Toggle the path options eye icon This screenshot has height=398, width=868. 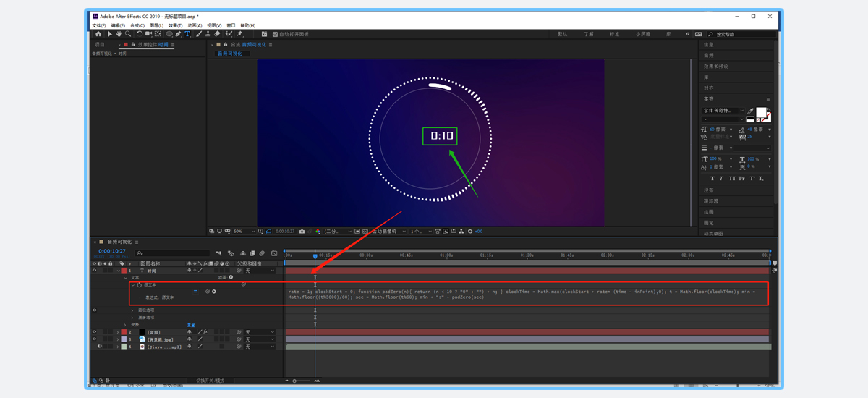tap(94, 310)
